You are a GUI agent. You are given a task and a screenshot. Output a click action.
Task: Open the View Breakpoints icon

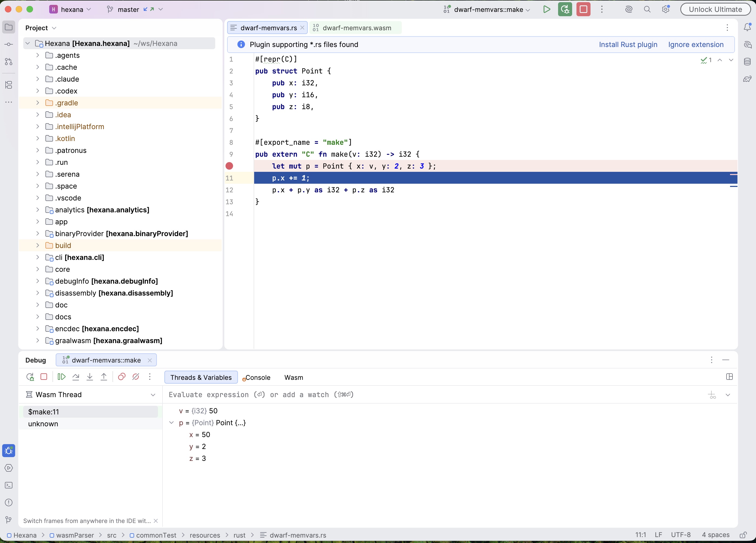click(x=122, y=377)
